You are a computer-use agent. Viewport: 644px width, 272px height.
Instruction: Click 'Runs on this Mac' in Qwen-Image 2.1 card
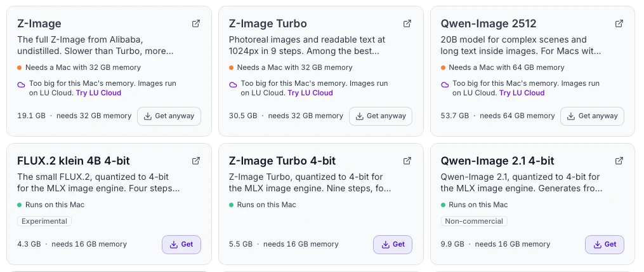pyautogui.click(x=478, y=205)
